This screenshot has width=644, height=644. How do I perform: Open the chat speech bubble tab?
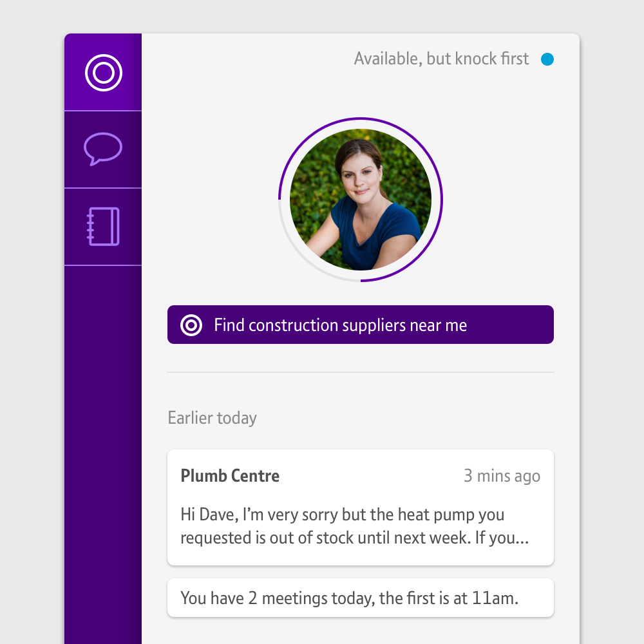tap(103, 149)
